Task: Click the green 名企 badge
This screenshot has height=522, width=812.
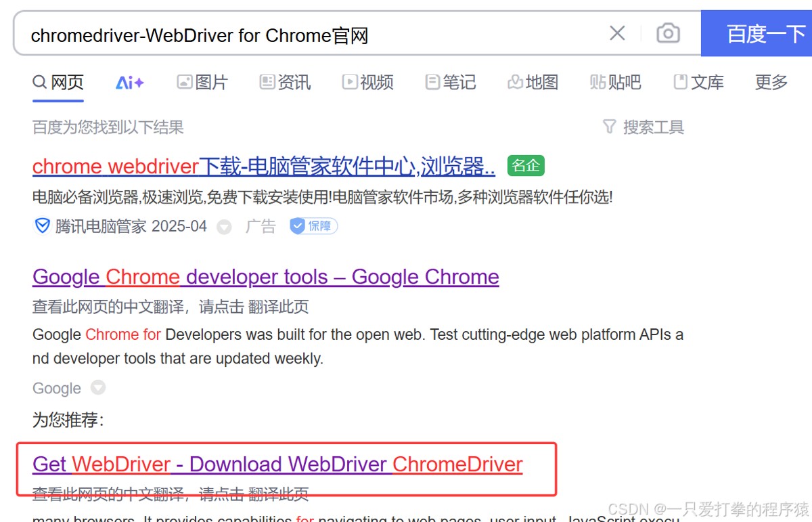Action: click(x=526, y=166)
